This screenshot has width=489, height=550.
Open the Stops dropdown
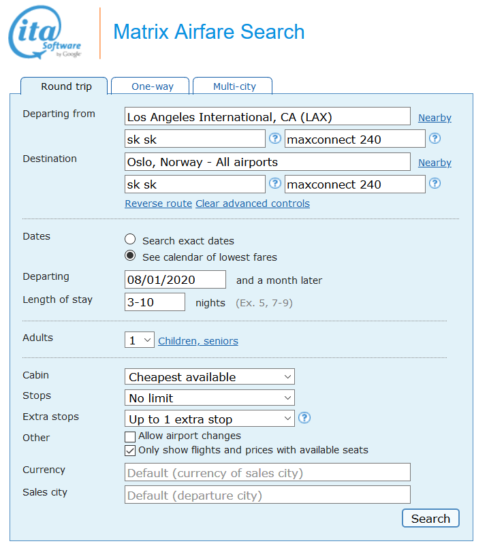pyautogui.click(x=209, y=398)
